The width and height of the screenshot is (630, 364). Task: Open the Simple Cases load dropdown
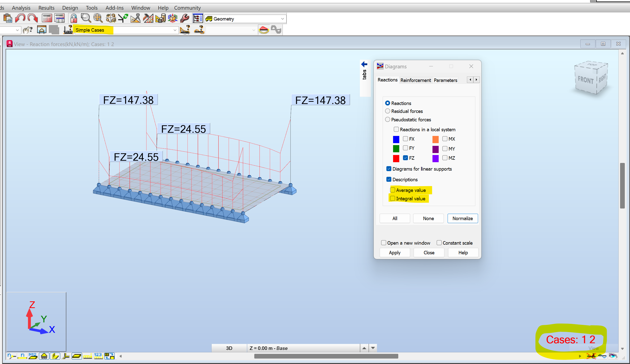(175, 30)
